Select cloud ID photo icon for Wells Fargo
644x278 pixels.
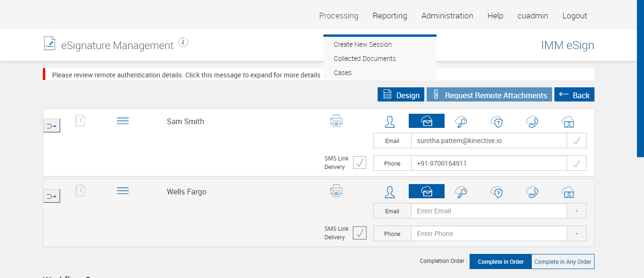point(568,192)
